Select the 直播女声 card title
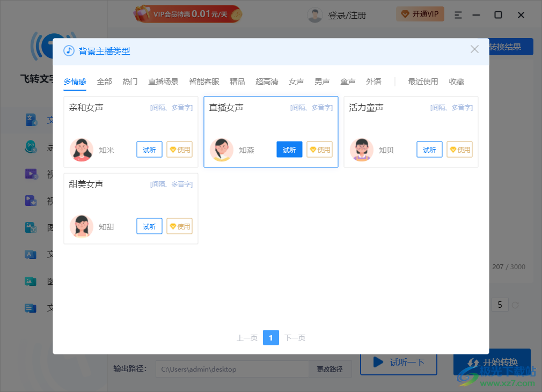 pyautogui.click(x=226, y=107)
